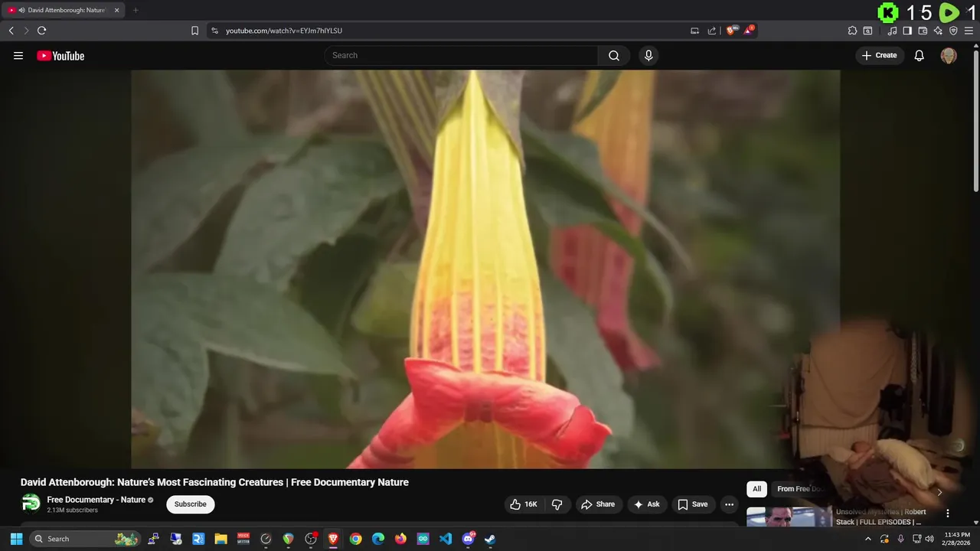
Task: Open a new browser tab
Action: click(136, 10)
